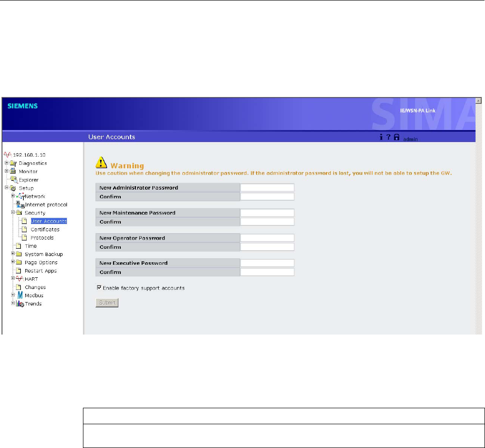Open the Time settings page
This screenshot has height=448, width=485.
click(31, 246)
